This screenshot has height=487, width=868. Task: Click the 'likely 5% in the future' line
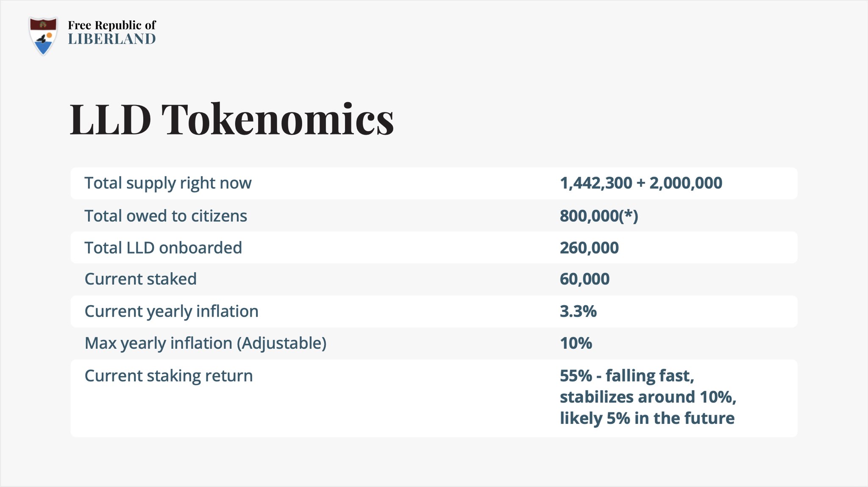[647, 418]
